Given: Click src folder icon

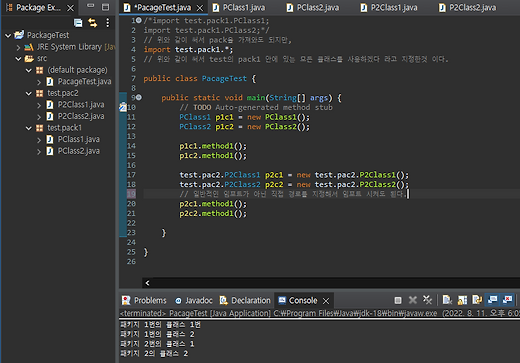Looking at the screenshot, I should (x=29, y=59).
